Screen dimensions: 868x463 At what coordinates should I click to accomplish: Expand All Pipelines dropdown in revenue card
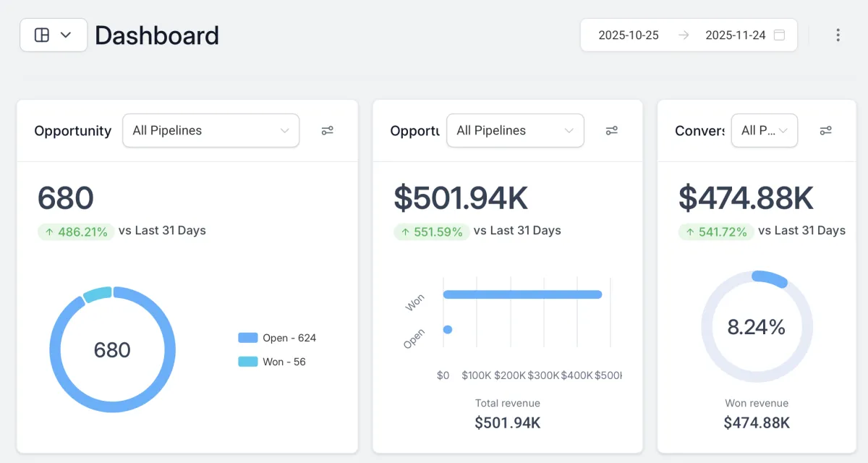tap(515, 130)
